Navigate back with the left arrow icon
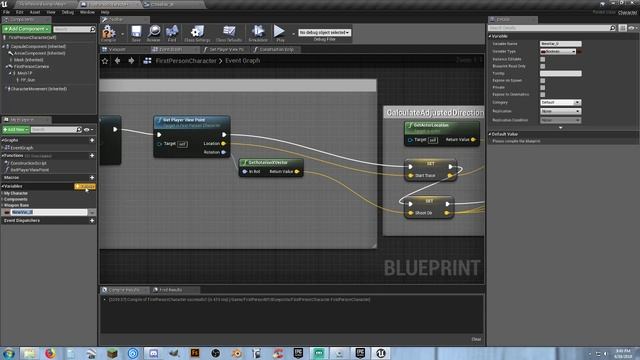Screen dimensions: 640x360 pos(118,61)
